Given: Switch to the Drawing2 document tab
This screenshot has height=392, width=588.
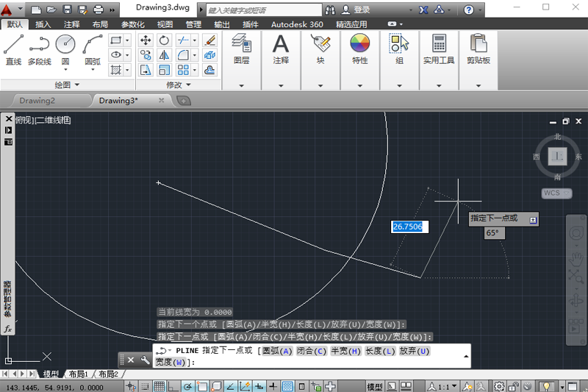Looking at the screenshot, I should pos(37,101).
